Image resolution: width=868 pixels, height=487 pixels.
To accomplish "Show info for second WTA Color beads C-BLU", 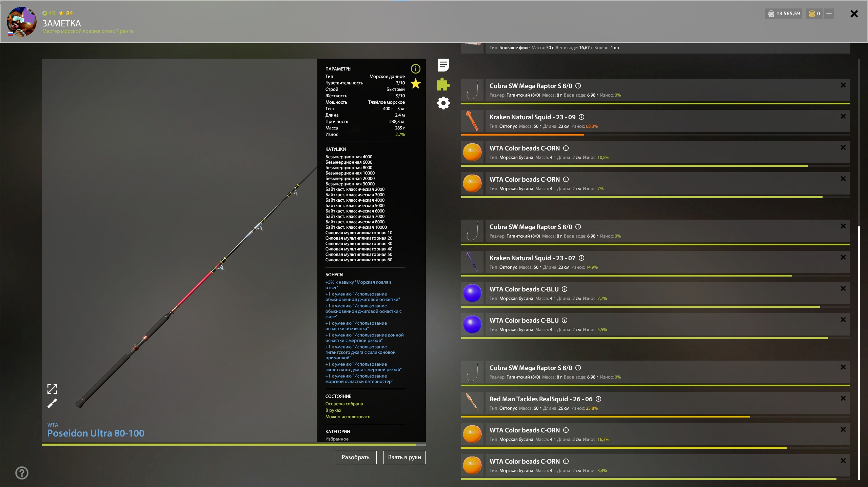I will 565,321.
